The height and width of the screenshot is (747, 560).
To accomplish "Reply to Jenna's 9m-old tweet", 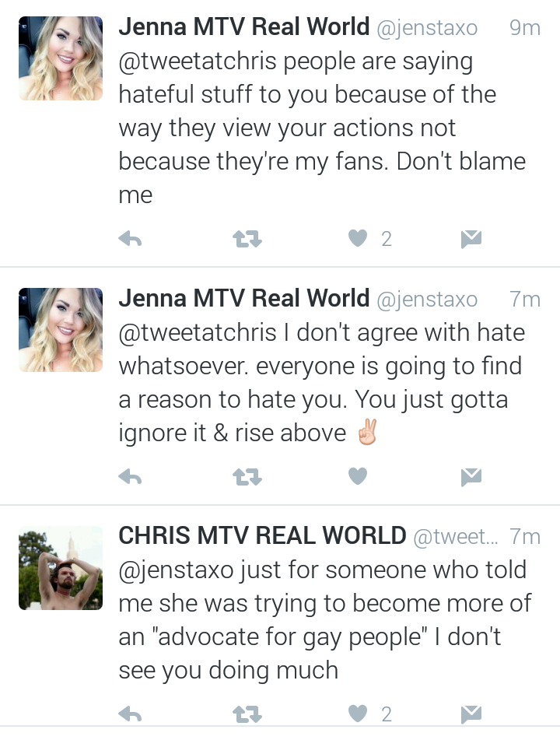I will [x=130, y=239].
